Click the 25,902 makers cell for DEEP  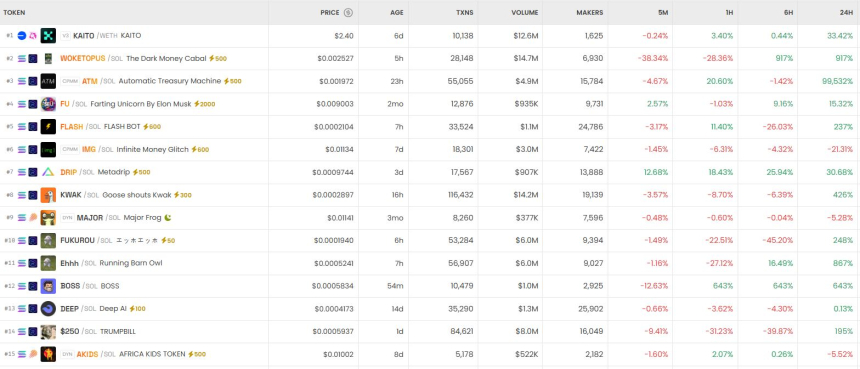pyautogui.click(x=590, y=309)
